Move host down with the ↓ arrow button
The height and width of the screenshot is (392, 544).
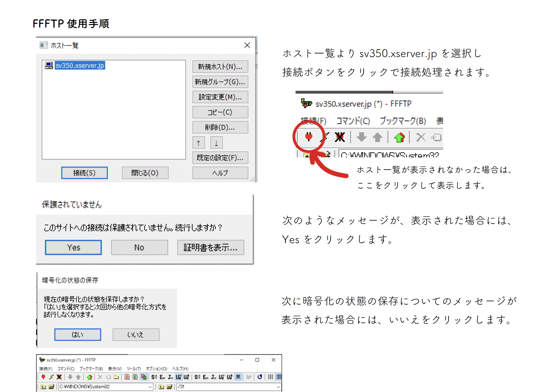(216, 143)
